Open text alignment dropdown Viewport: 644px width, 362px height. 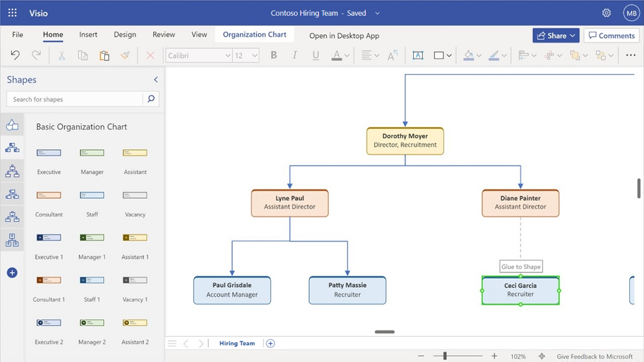click(x=370, y=55)
